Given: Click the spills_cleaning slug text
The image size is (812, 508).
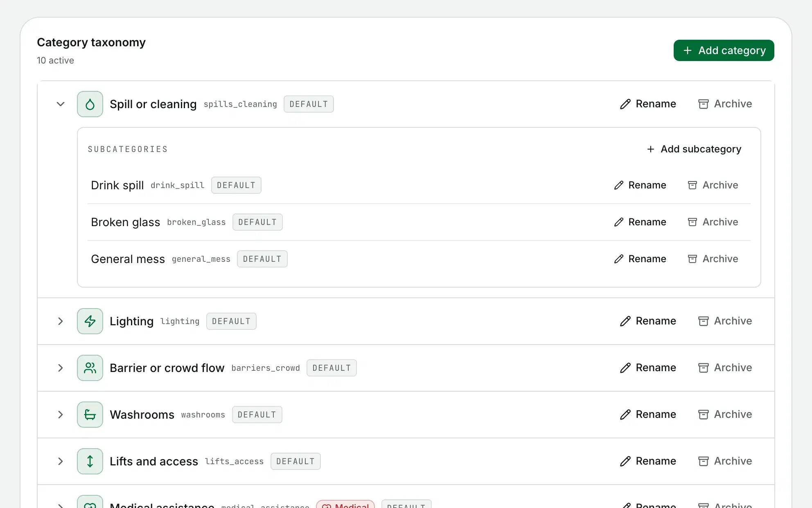Looking at the screenshot, I should [x=240, y=104].
